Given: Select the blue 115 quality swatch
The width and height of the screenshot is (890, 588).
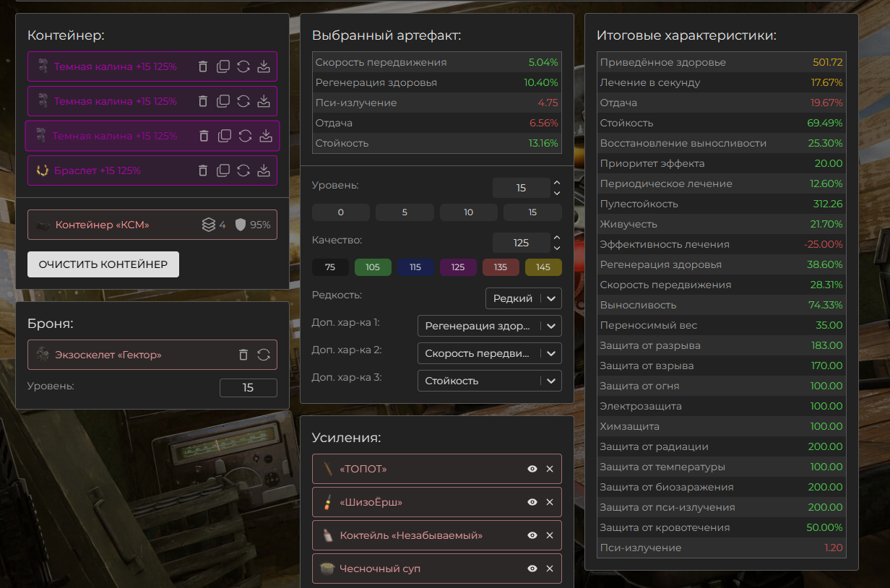Looking at the screenshot, I should pyautogui.click(x=415, y=267).
